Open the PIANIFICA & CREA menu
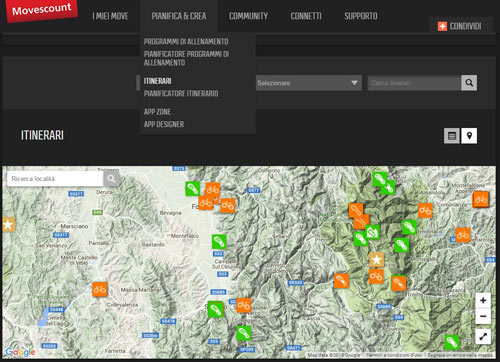Viewport: 500px width, 362px height. (179, 16)
